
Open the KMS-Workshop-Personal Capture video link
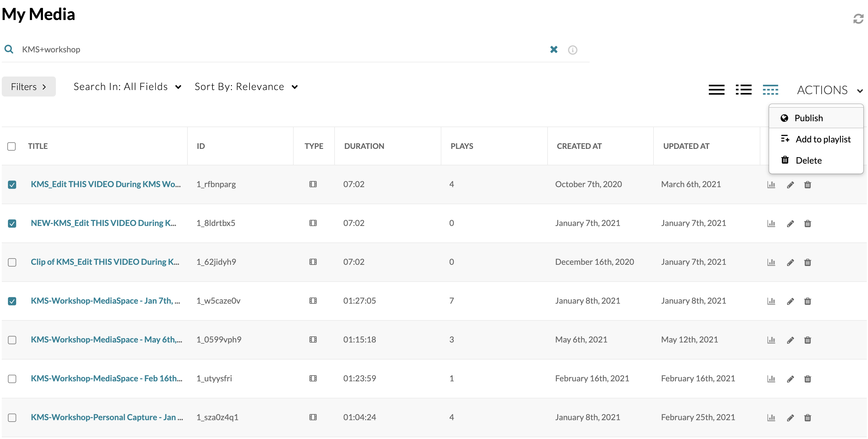click(107, 417)
